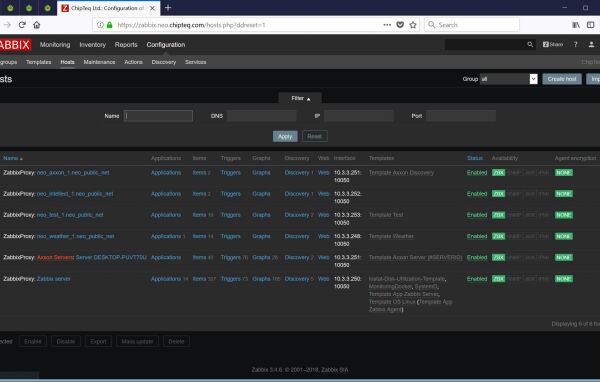600x382 pixels.
Task: Click the Enable button below the table
Action: 33,341
